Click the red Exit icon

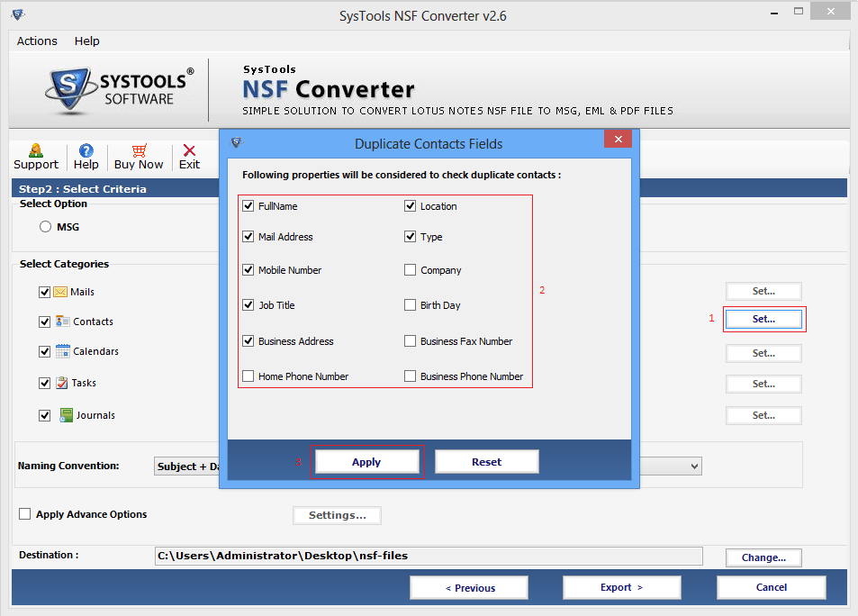pyautogui.click(x=189, y=150)
